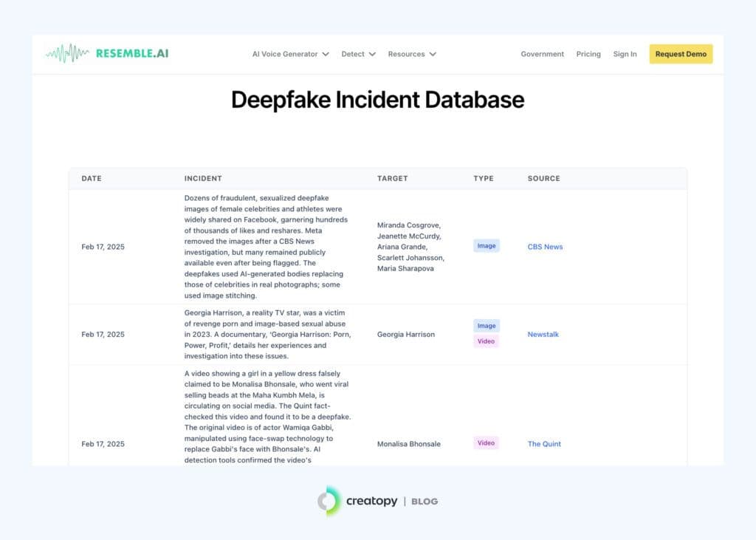This screenshot has height=540, width=756.
Task: Open the Newstalk source link
Action: [x=543, y=334]
